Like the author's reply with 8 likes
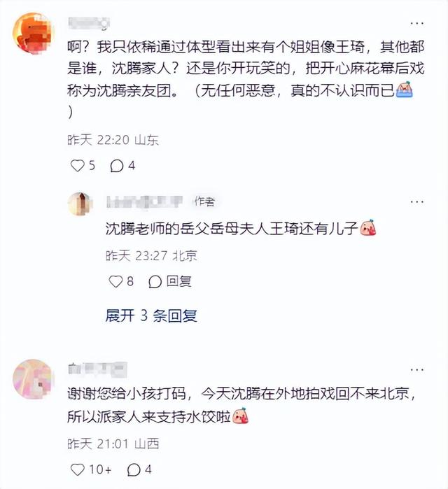Screen dimensions: 448x489 115,282
